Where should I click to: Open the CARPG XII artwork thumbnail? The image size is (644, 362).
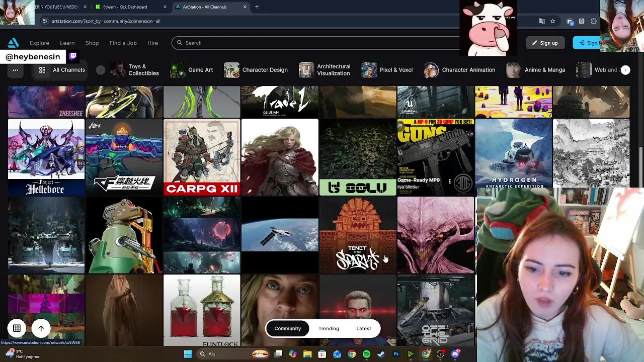pyautogui.click(x=202, y=157)
